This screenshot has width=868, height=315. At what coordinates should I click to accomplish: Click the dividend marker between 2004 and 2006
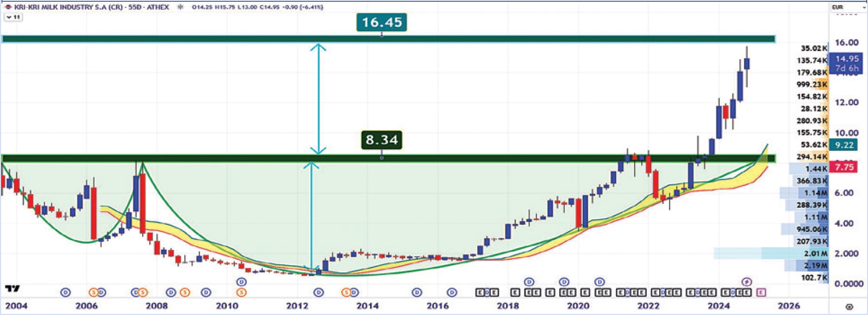(x=66, y=293)
